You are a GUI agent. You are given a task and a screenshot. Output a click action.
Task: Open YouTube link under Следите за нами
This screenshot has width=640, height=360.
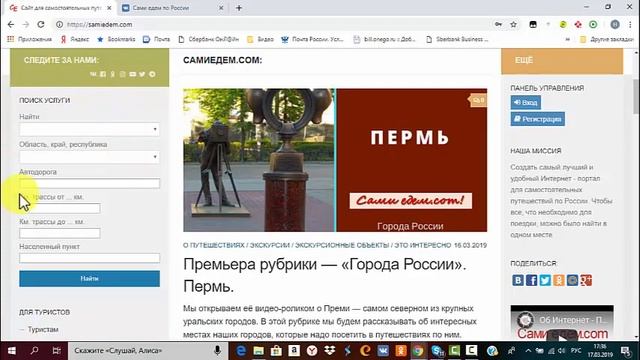(133, 74)
